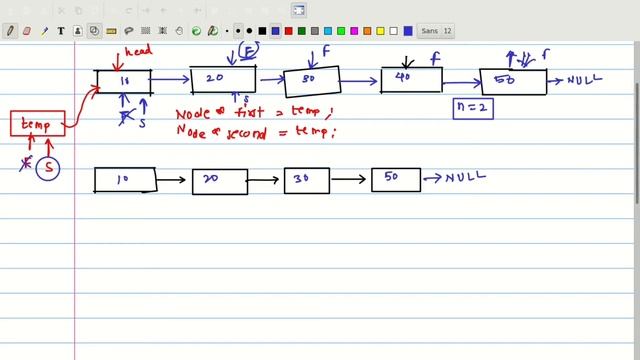
Task: Open the Sans 12 font selector
Action: click(x=436, y=31)
